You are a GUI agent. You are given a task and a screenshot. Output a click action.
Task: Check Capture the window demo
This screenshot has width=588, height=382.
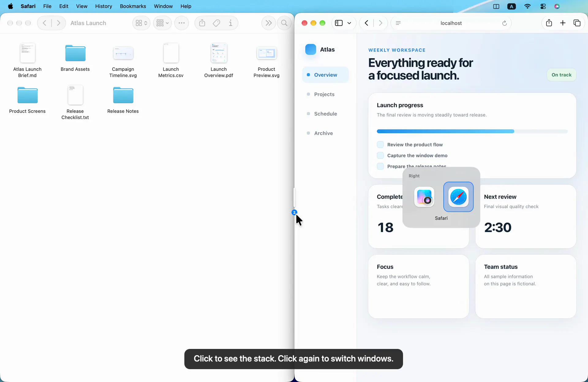(x=380, y=155)
